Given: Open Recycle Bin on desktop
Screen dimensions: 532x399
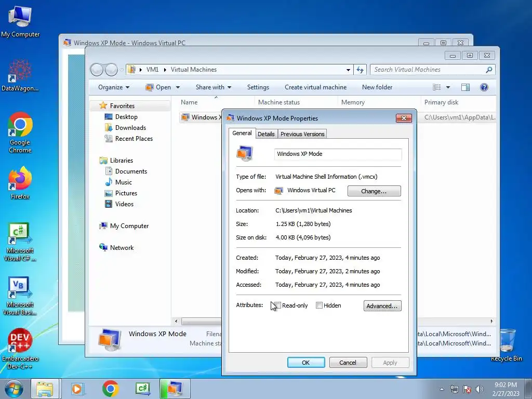Looking at the screenshot, I should point(506,345).
